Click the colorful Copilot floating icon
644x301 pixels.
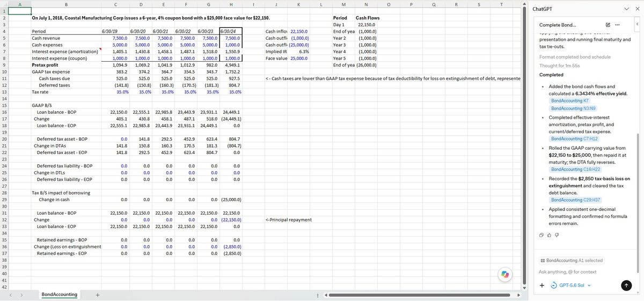click(504, 274)
